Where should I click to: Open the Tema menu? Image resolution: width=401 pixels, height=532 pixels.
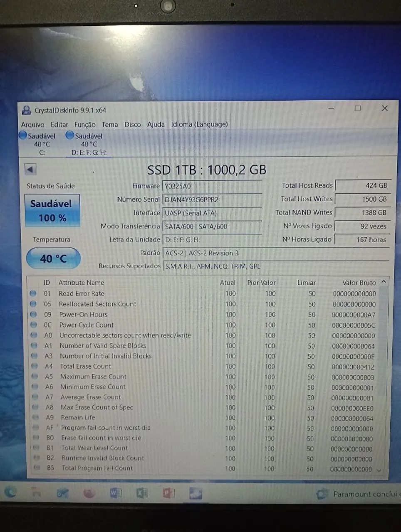coord(110,124)
